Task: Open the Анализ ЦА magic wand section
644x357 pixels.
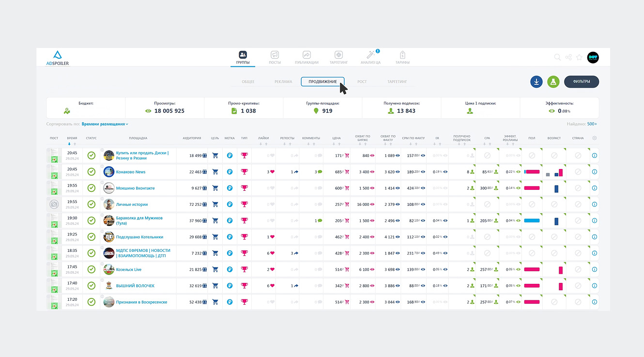Action: coord(371,57)
